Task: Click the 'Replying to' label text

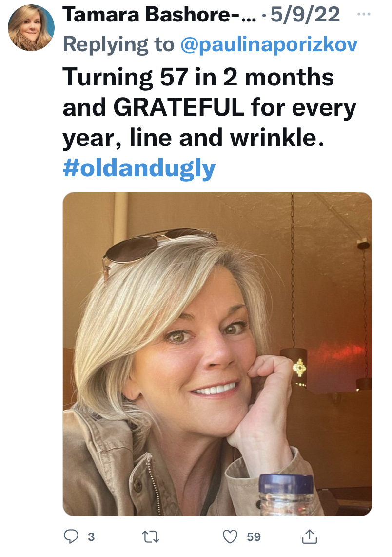Action: (x=119, y=45)
